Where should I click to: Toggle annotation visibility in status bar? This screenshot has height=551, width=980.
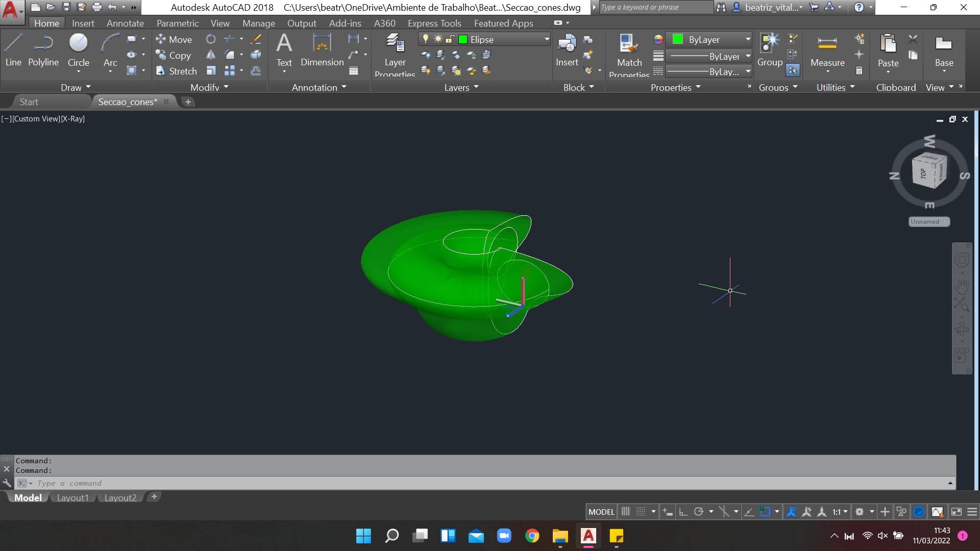(791, 511)
